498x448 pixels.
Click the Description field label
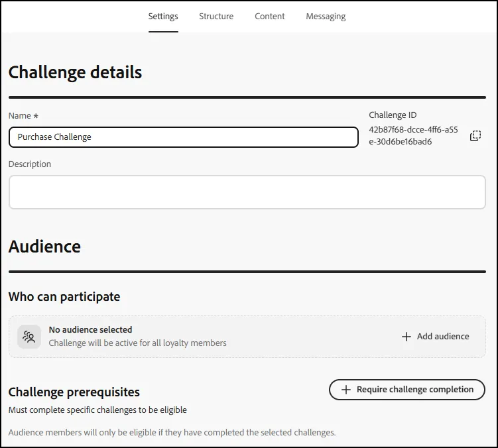30,164
